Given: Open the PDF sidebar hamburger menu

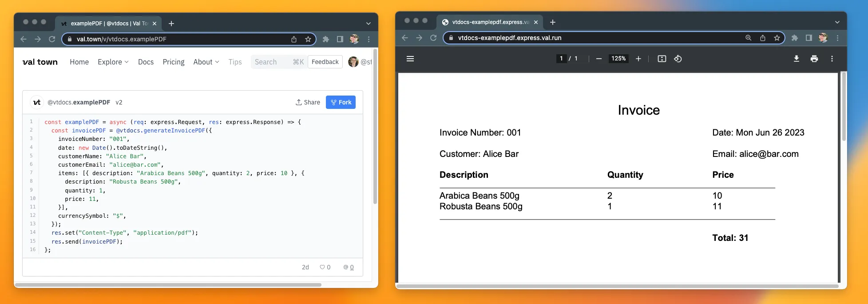Looking at the screenshot, I should [410, 59].
